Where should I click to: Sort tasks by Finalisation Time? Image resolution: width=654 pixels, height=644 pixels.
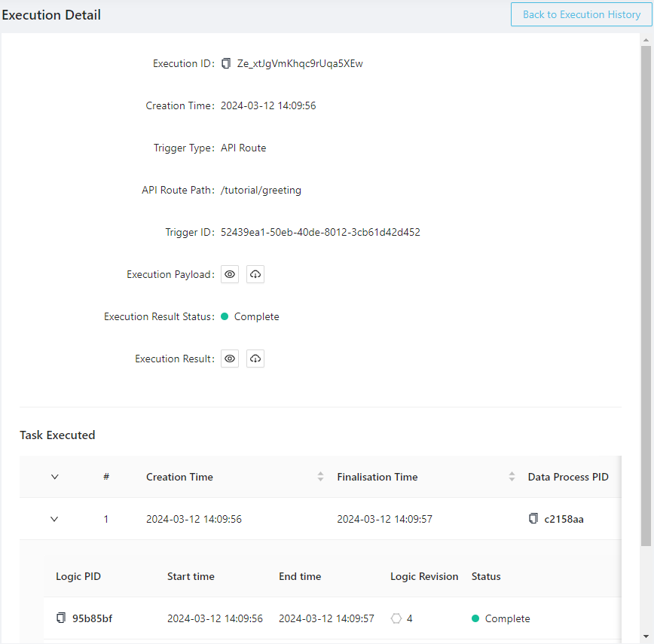tap(512, 477)
